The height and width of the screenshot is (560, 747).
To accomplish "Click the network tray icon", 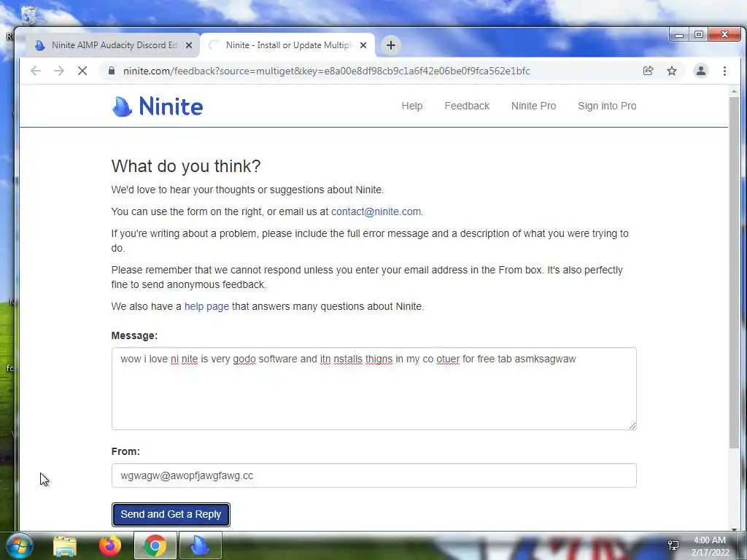I will [x=673, y=545].
